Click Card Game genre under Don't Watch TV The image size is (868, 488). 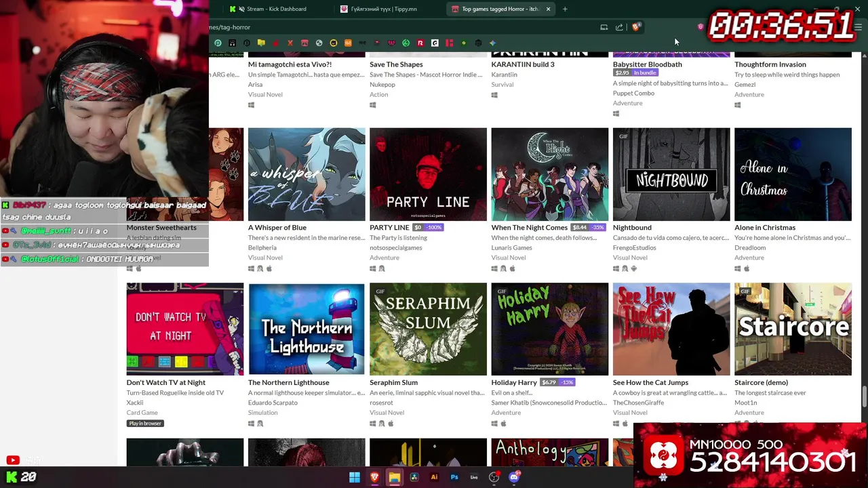(x=142, y=413)
